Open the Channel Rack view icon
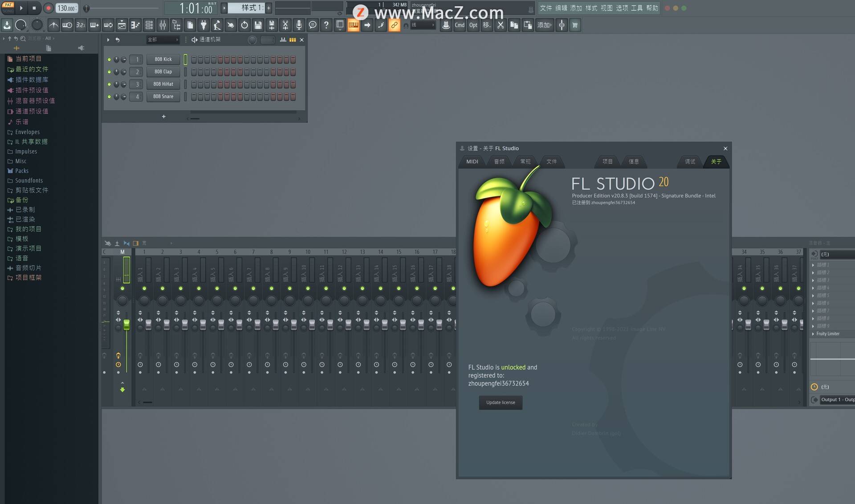 (x=149, y=25)
